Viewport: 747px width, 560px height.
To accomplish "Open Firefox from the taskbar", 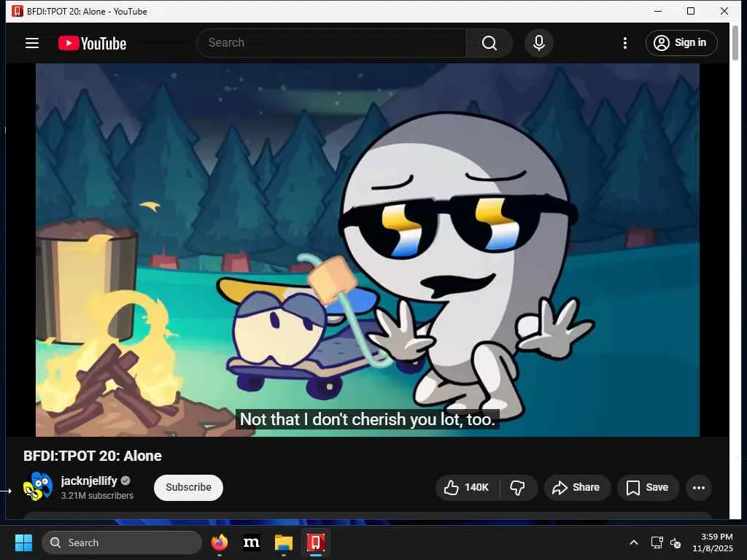I will (x=219, y=542).
